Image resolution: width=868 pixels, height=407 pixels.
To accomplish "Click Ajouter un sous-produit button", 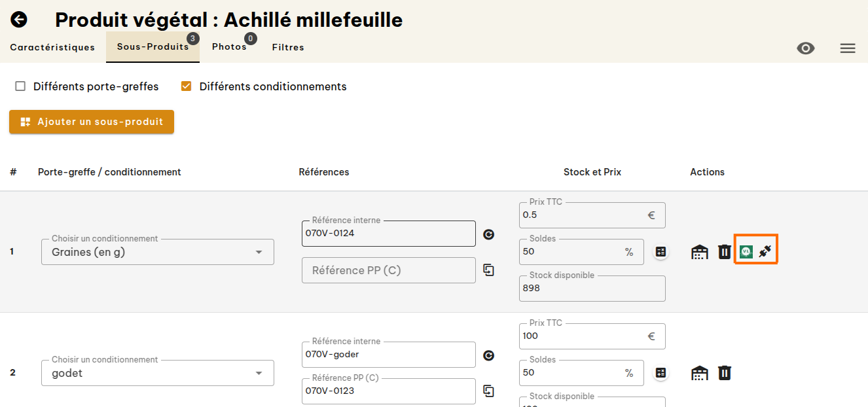I will tap(92, 122).
